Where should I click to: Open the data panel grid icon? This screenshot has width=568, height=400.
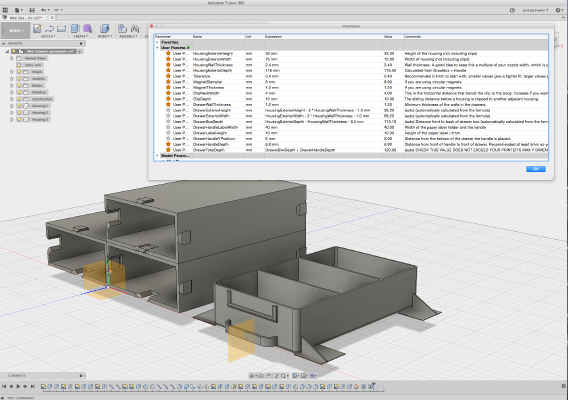tap(5, 10)
